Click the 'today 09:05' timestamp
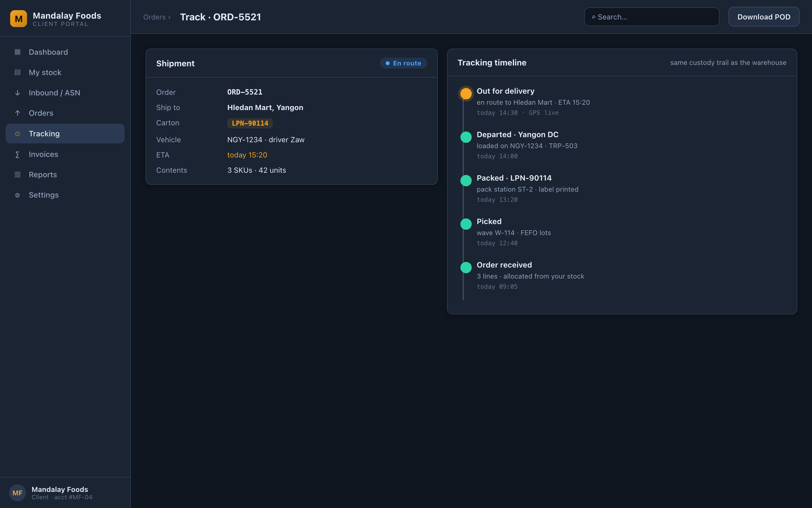 (497, 286)
